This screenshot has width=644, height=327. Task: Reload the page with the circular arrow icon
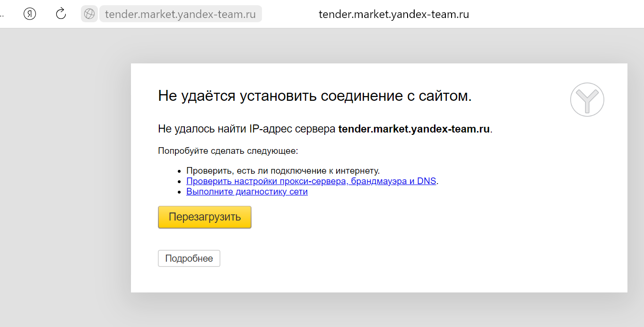point(61,14)
